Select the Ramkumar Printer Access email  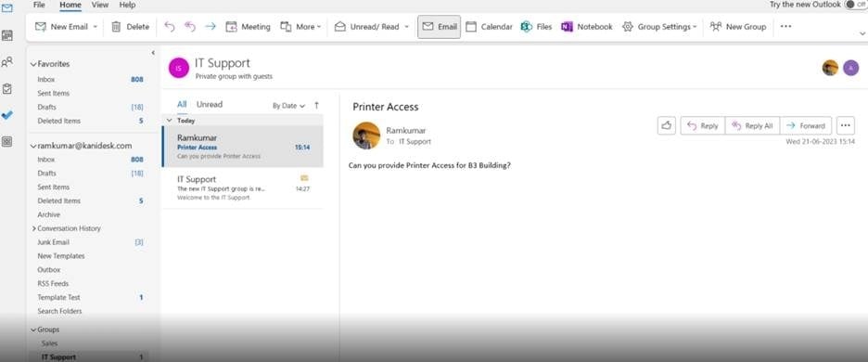click(x=242, y=147)
